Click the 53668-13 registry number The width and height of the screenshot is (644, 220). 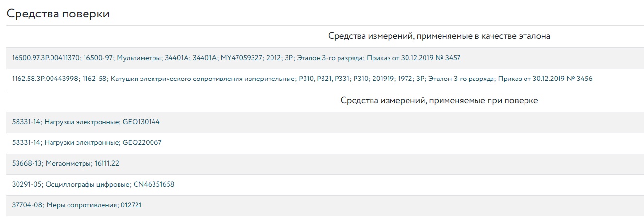click(x=27, y=164)
